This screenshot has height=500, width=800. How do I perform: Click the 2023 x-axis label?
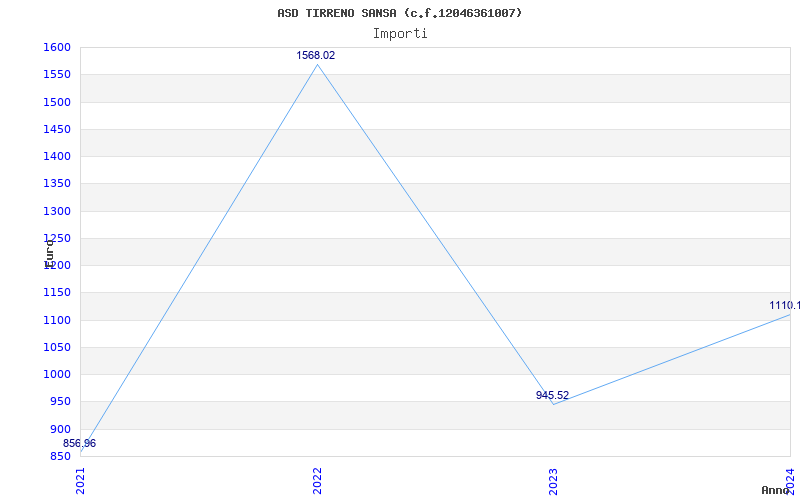click(554, 481)
